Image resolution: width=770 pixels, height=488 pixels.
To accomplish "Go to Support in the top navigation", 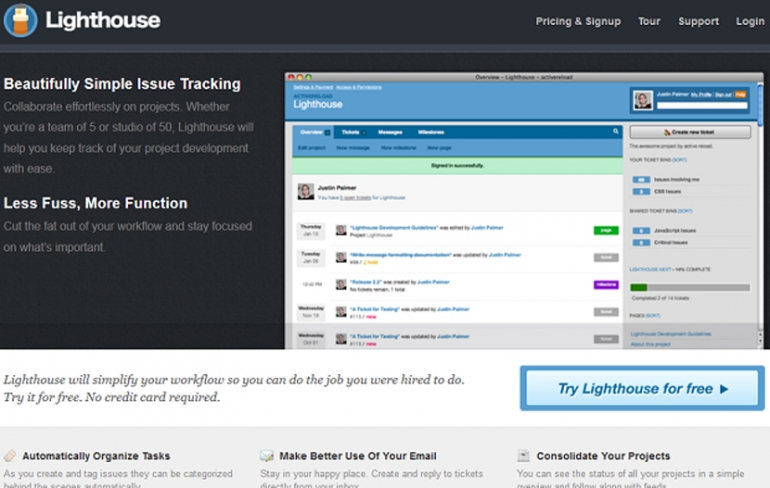I will coord(698,21).
